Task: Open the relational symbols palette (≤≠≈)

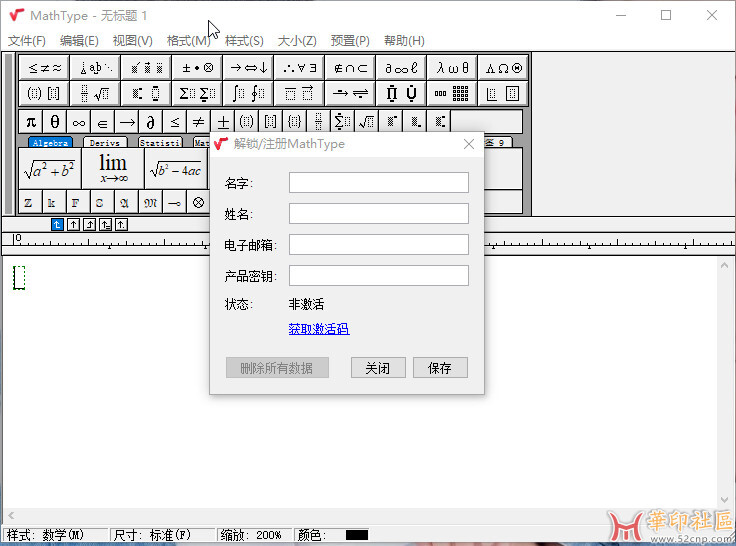Action: click(45, 68)
